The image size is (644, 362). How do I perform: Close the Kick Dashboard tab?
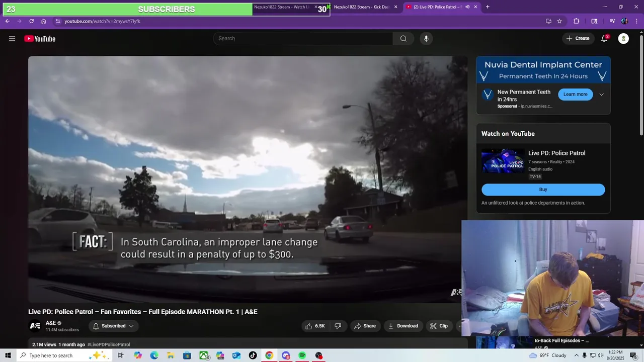pos(395,7)
